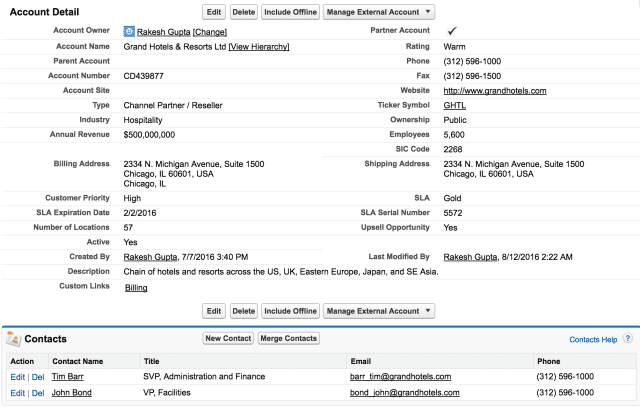Click the bottom Edit button
The height and width of the screenshot is (408, 640).
tap(213, 311)
